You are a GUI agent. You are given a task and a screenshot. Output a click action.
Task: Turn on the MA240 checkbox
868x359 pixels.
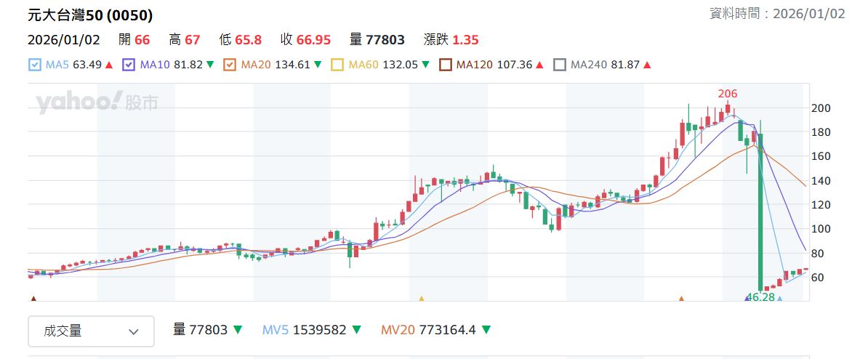click(560, 65)
